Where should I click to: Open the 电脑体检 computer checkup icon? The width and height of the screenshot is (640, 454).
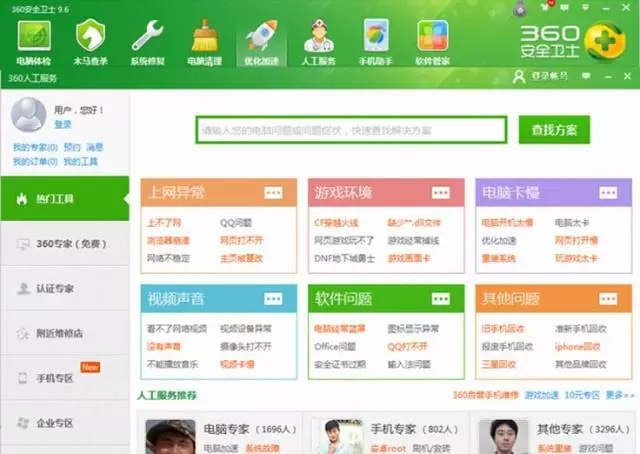click(34, 42)
